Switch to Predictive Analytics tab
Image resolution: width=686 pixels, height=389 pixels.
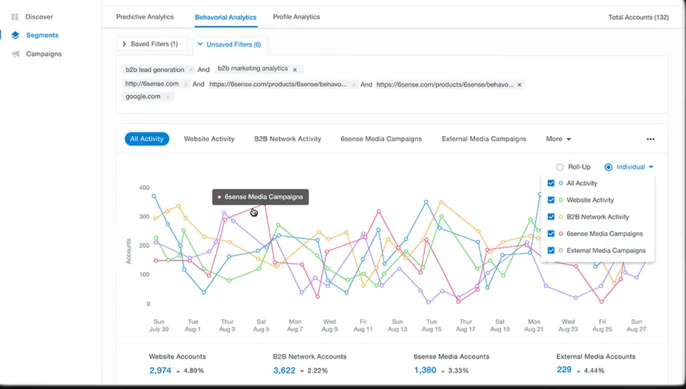click(145, 17)
